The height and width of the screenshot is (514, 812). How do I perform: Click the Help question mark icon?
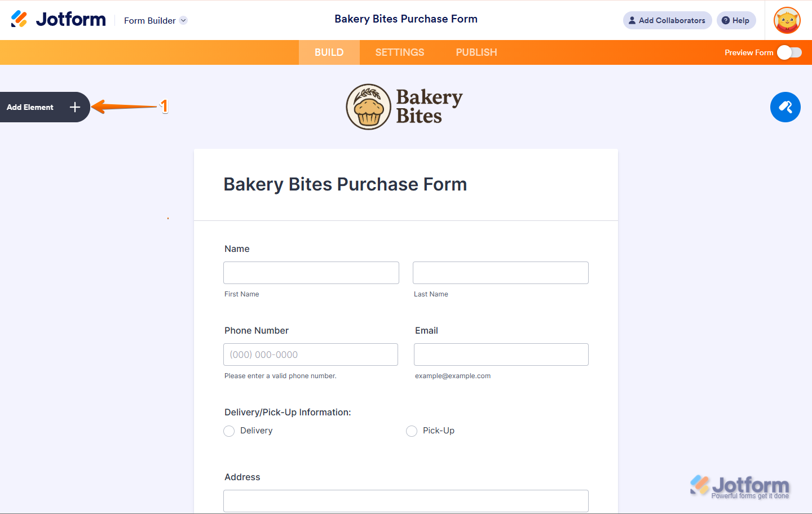[x=726, y=20]
